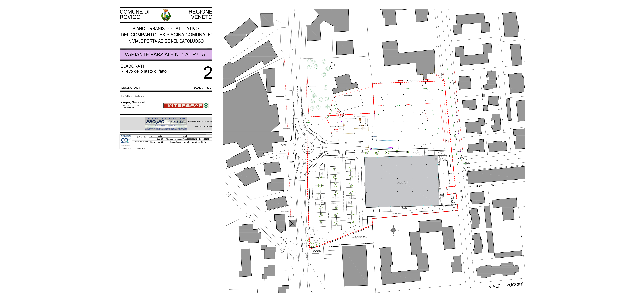
Task: Click the INTERSPAR red logo
Action: (186, 105)
